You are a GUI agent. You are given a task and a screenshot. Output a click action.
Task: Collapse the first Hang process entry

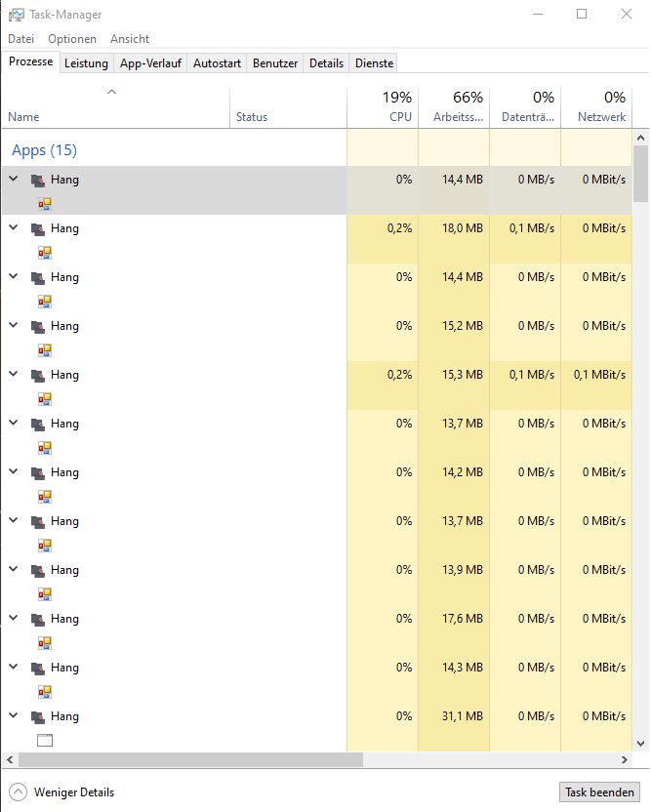pos(13,180)
